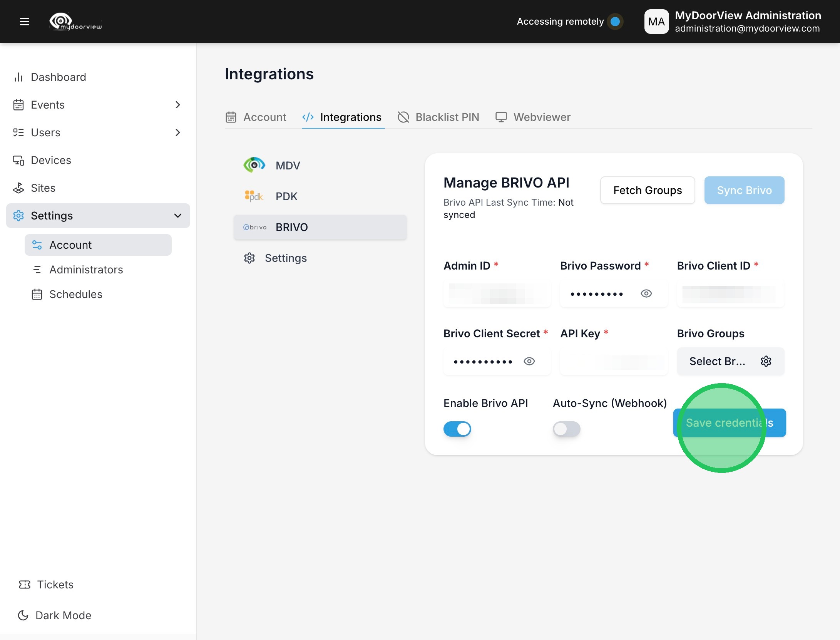Switch to Dark Mode
840x640 pixels.
63,615
